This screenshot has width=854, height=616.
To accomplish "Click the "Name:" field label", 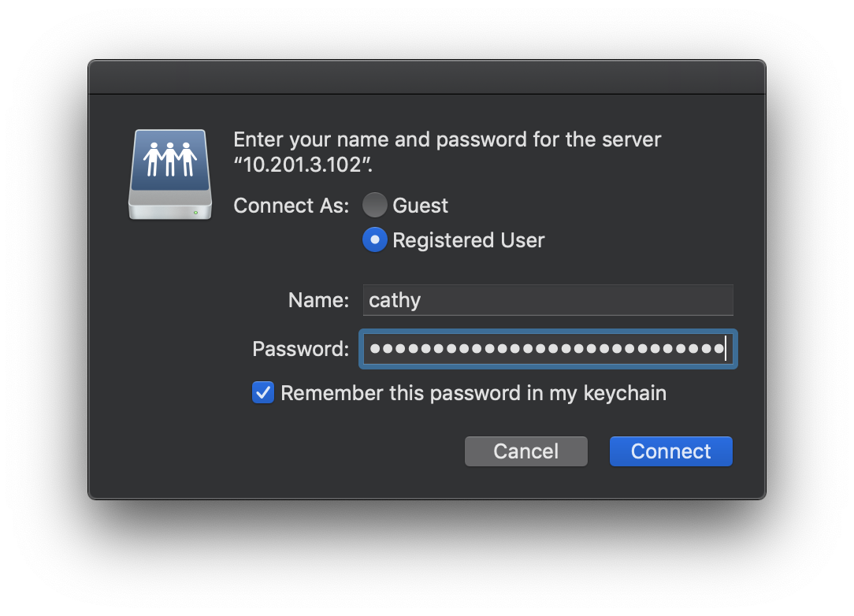I will click(x=318, y=300).
